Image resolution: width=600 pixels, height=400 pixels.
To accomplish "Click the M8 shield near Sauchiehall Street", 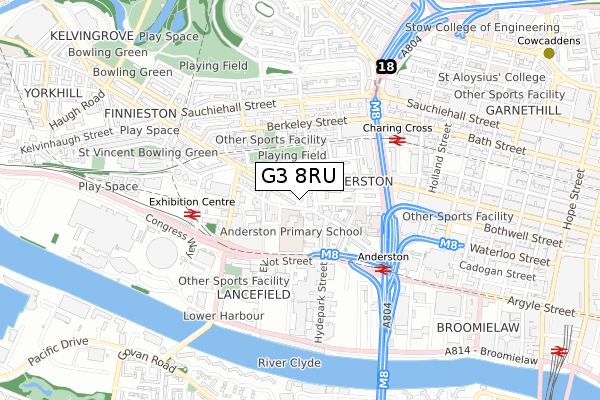I will pyautogui.click(x=376, y=109).
